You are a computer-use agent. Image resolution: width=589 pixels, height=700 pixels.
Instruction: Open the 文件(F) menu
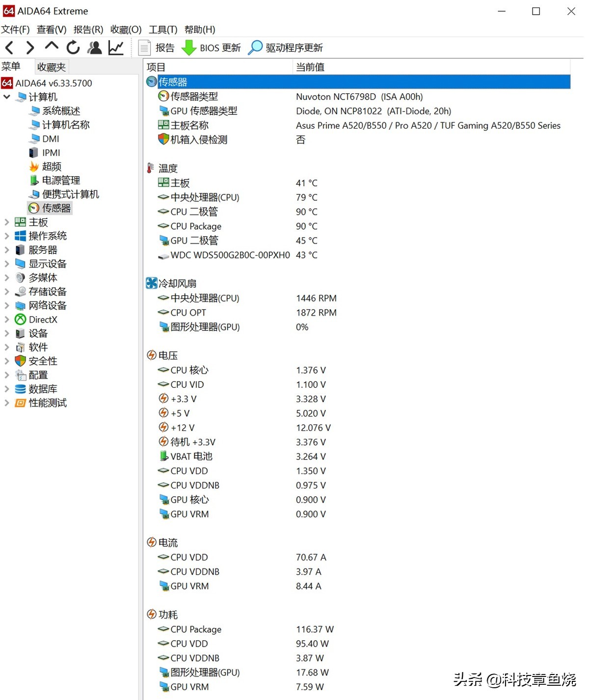15,29
